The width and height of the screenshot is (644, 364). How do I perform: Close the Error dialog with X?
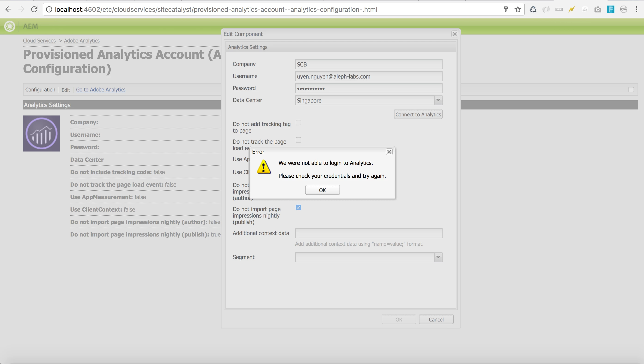click(x=389, y=152)
